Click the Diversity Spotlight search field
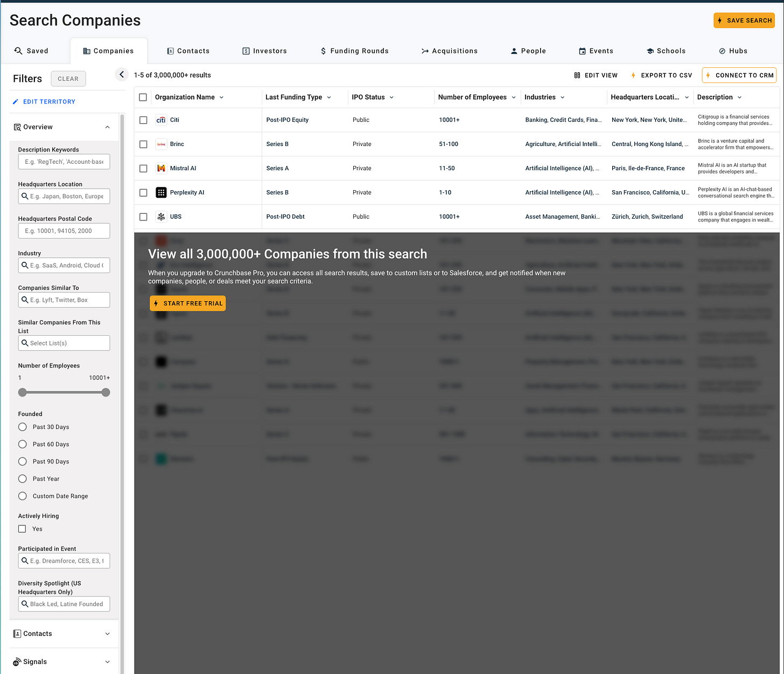The height and width of the screenshot is (674, 784). [64, 604]
